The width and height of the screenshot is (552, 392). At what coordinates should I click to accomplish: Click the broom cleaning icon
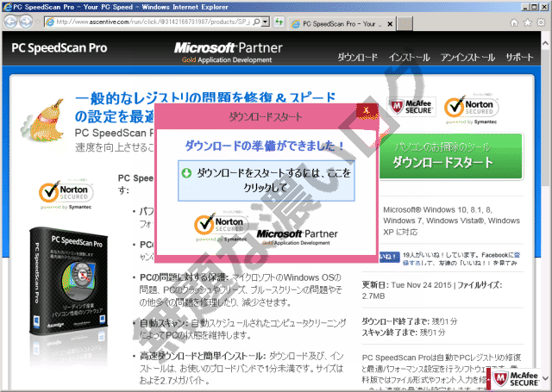click(x=44, y=121)
